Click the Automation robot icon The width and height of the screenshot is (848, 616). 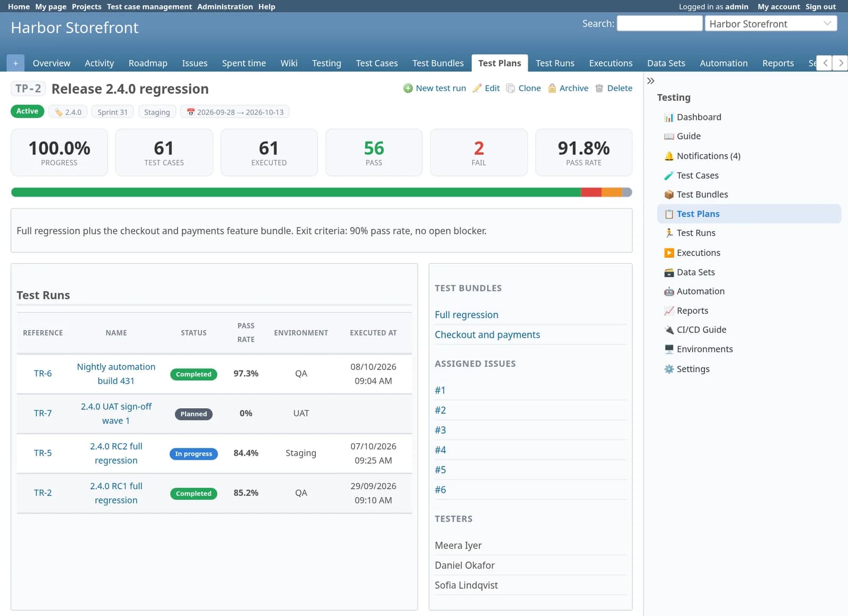pyautogui.click(x=669, y=291)
